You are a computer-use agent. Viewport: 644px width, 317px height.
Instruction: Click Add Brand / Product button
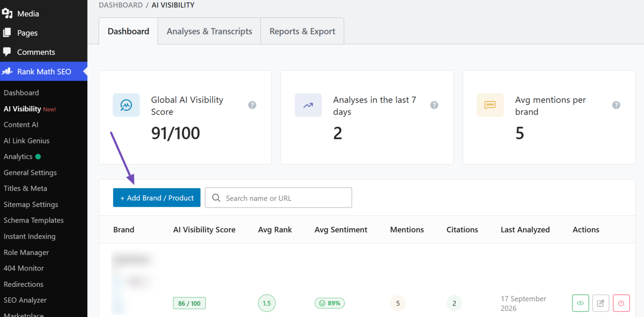pyautogui.click(x=157, y=198)
